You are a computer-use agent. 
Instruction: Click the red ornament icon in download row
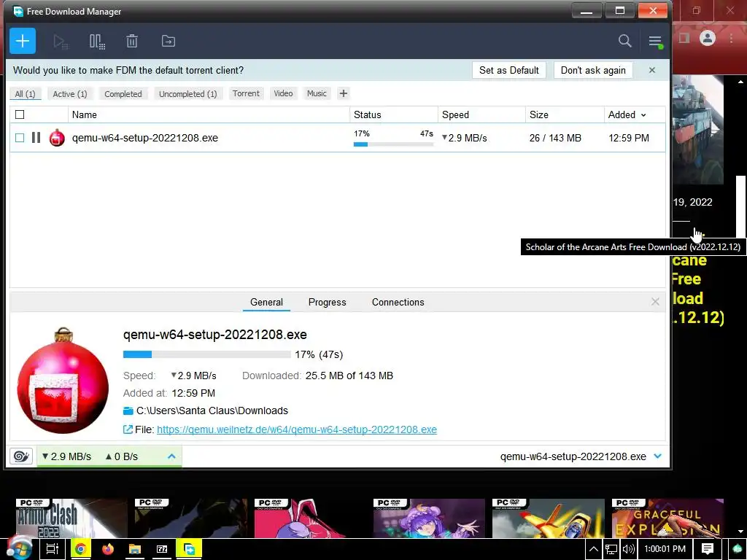point(57,138)
